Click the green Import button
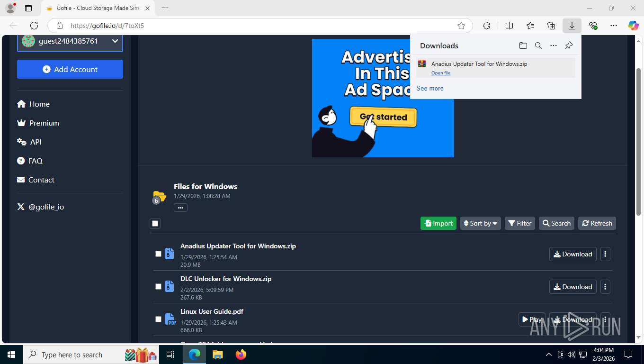This screenshot has height=364, width=644. [x=438, y=223]
